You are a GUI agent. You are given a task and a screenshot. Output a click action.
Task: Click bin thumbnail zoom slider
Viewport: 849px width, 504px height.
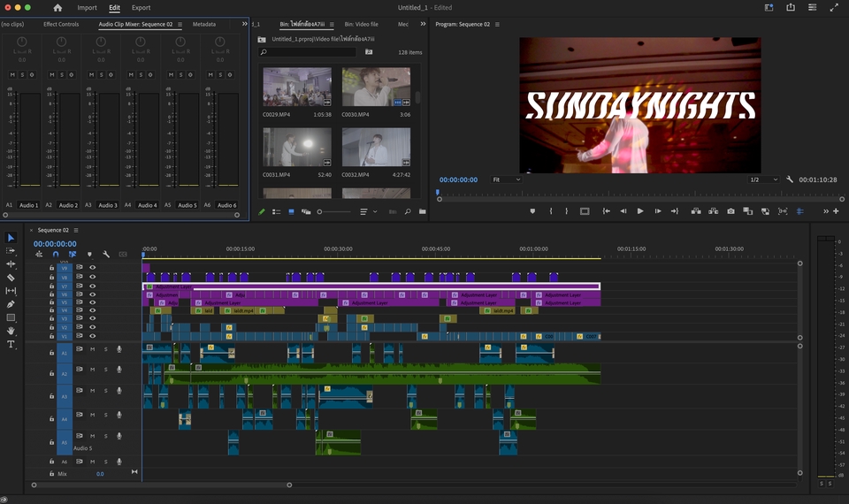point(333,211)
